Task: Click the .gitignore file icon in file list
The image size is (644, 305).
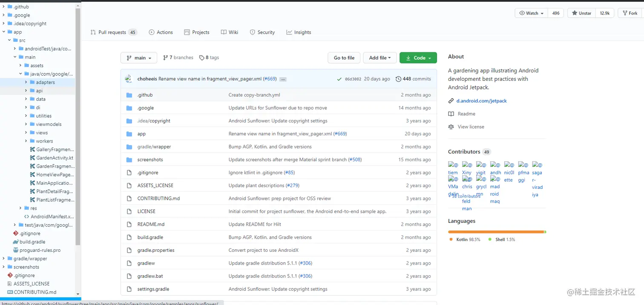Action: point(129,173)
